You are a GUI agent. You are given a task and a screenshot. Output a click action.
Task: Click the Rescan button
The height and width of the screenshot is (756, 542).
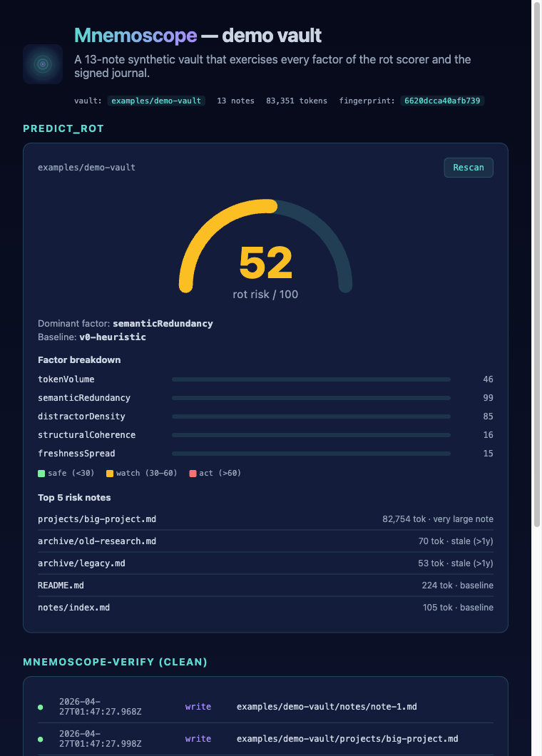point(469,168)
